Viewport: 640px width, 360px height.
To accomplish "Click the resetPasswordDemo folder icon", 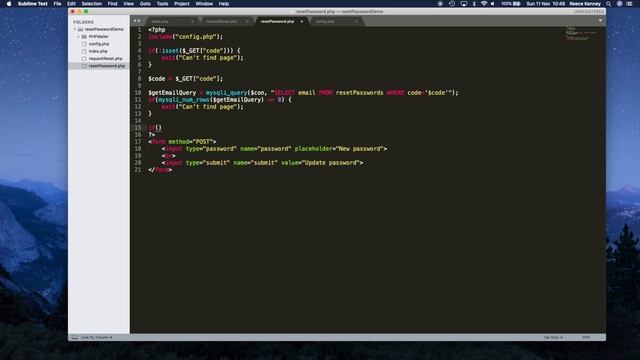I will (x=80, y=29).
